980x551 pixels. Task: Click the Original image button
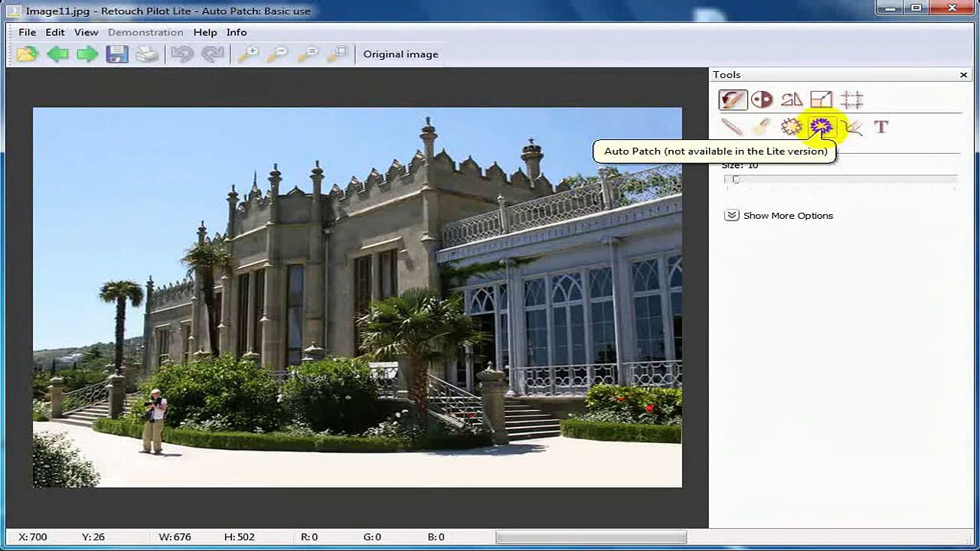click(x=400, y=54)
